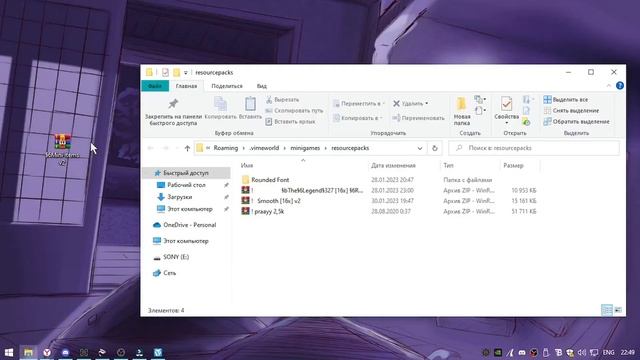
Task: Open Yandex Browser from the taskbar
Action: coord(47,352)
